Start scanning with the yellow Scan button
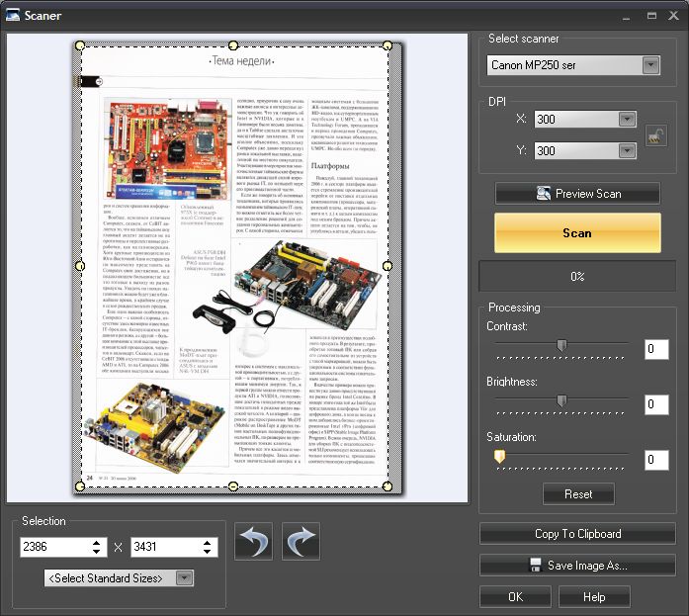 coord(577,232)
